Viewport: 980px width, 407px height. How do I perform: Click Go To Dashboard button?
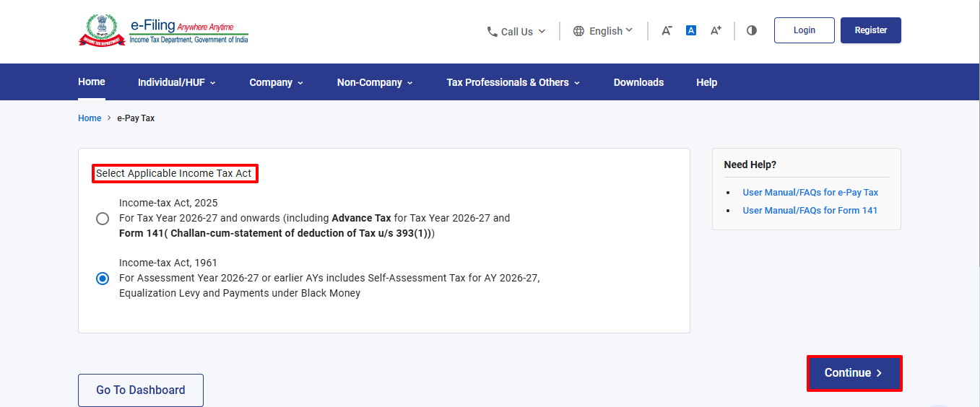[x=141, y=390]
